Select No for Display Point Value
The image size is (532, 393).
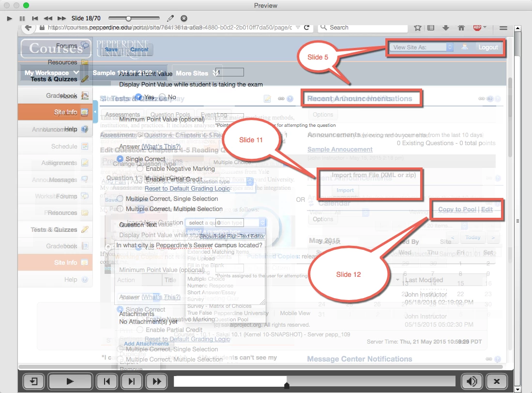click(163, 97)
